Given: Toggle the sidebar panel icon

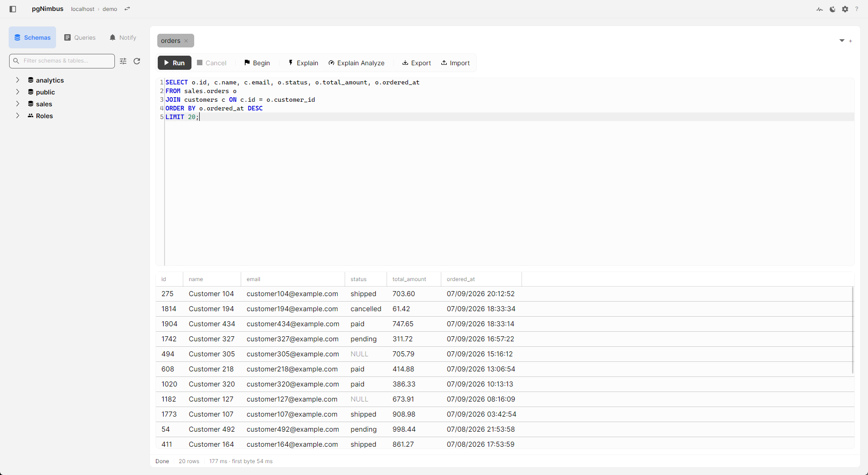Looking at the screenshot, I should pyautogui.click(x=13, y=9).
